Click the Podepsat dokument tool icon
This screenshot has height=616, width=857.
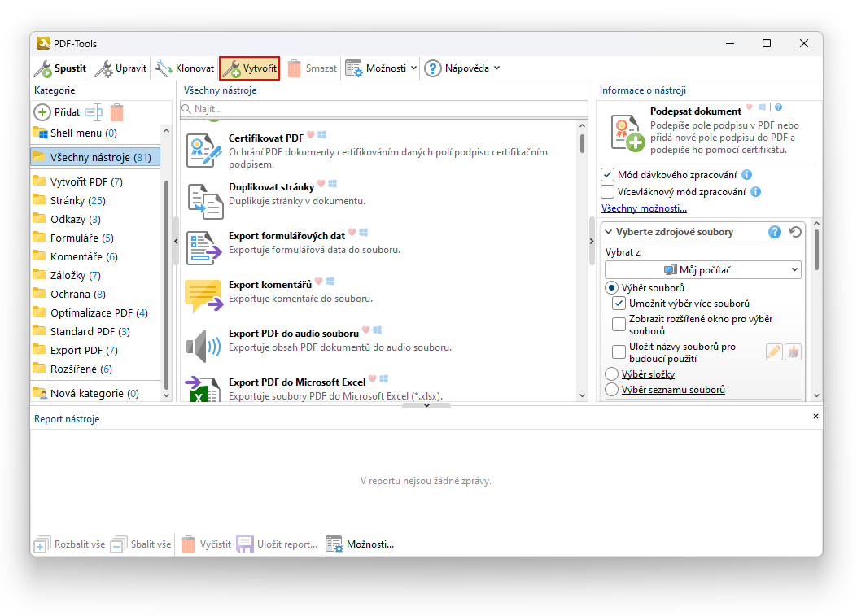click(x=627, y=133)
